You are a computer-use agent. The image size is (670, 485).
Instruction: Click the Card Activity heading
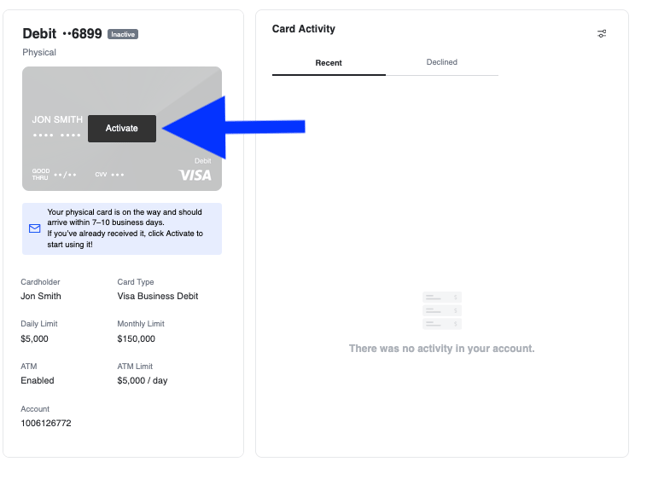tap(304, 29)
